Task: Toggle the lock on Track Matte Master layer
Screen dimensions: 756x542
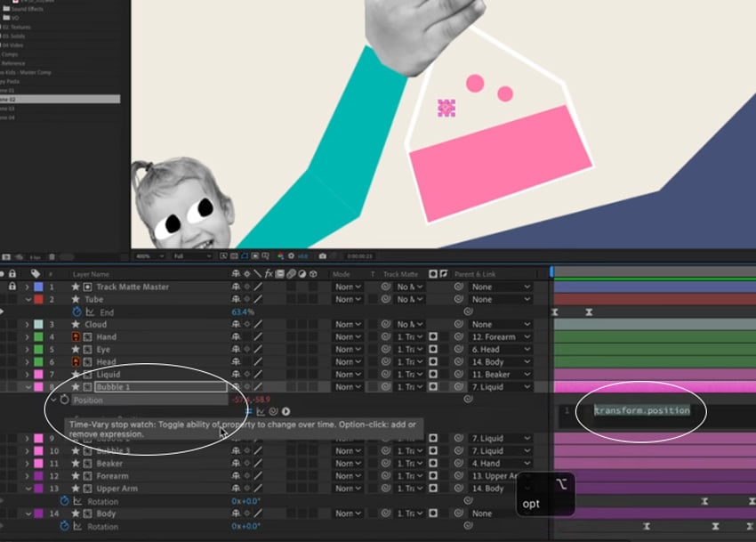Action: pos(12,287)
